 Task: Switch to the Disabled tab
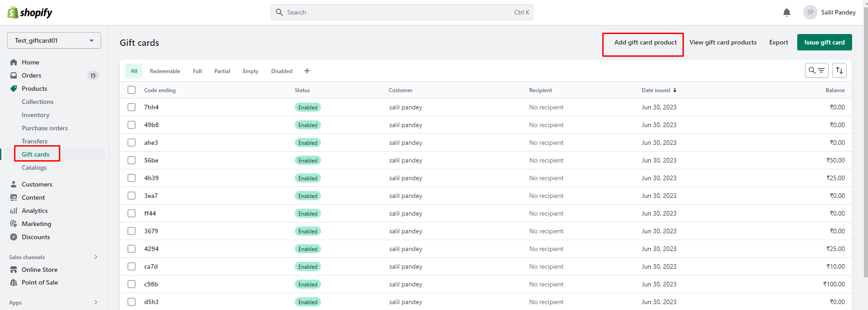click(282, 71)
